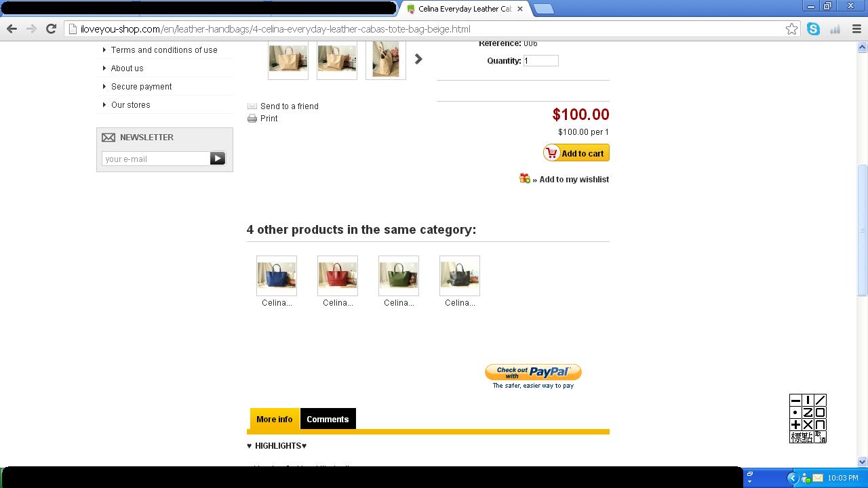Submit newsletter email with the arrow button

click(218, 158)
